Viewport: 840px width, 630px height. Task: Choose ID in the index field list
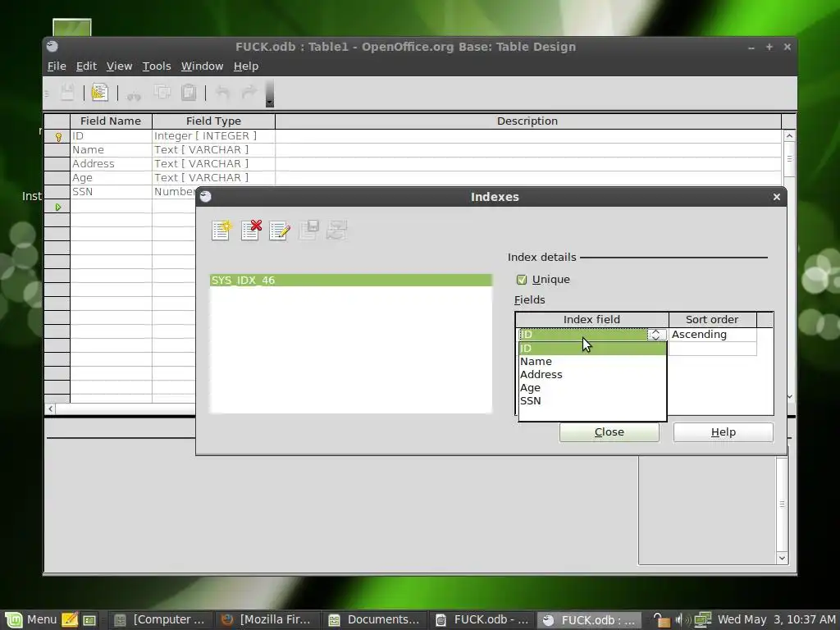592,348
